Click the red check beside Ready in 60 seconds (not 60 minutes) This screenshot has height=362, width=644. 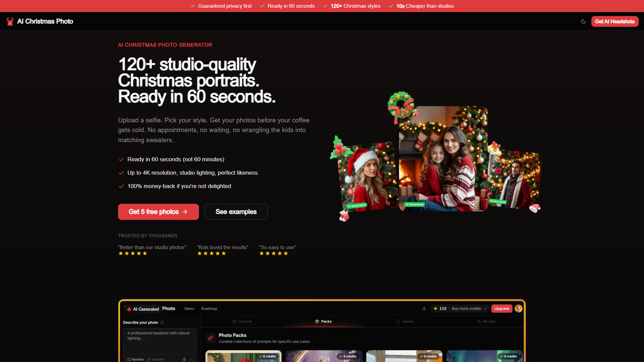click(121, 160)
